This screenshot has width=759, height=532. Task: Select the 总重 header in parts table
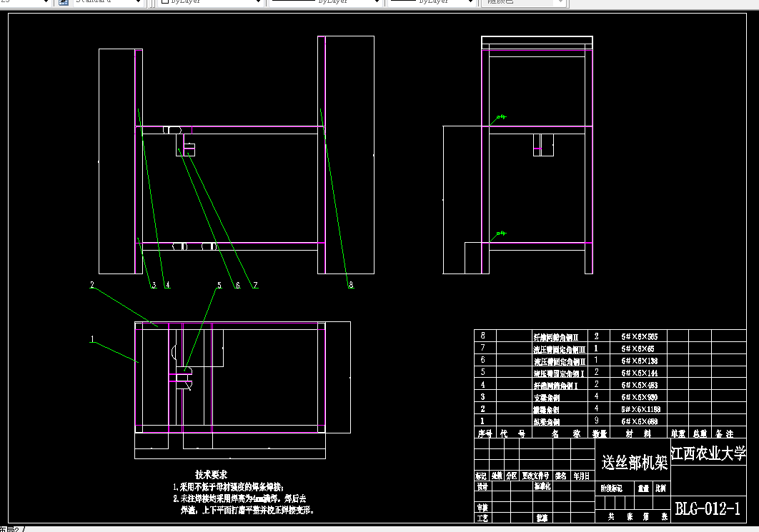700,433
